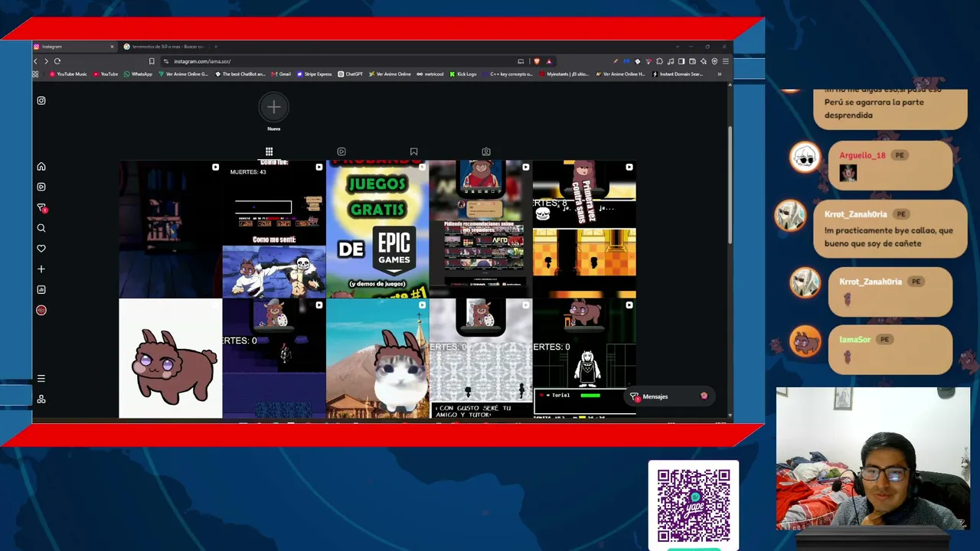Switch to the Saved bookmark tab
This screenshot has width=980, height=551.
click(413, 152)
